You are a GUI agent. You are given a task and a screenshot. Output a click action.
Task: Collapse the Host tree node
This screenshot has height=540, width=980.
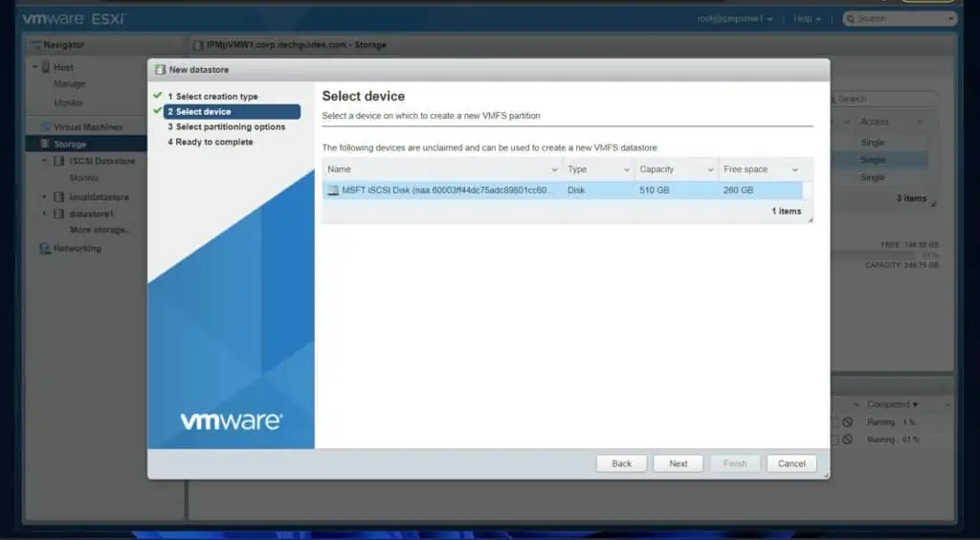pos(35,67)
